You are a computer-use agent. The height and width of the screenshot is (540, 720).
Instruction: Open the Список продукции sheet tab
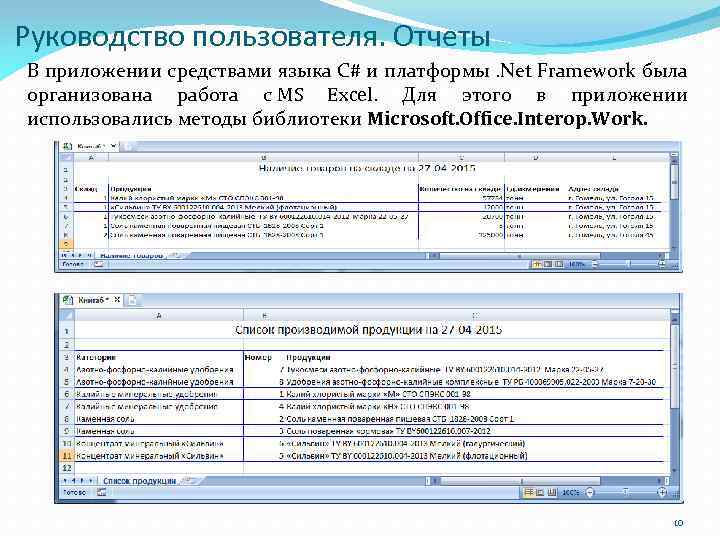(x=140, y=481)
